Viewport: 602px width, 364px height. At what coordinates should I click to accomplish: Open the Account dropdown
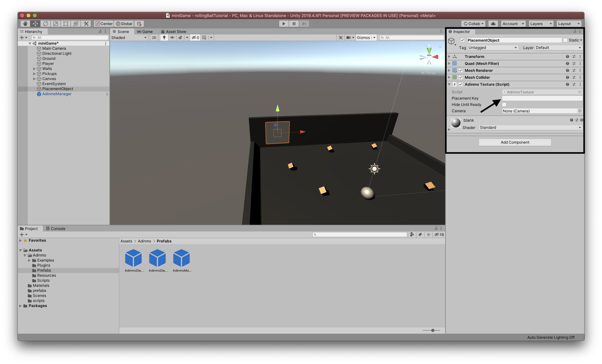[513, 24]
